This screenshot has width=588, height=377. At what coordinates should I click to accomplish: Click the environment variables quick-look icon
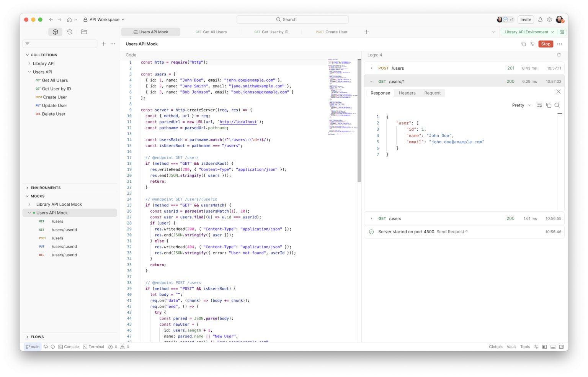click(x=562, y=32)
